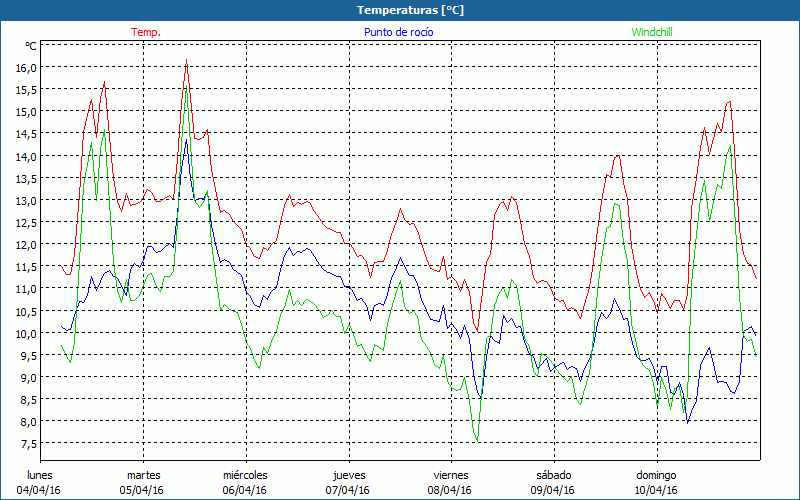Image resolution: width=800 pixels, height=500 pixels.
Task: Select the 10,0 y-axis tick label
Action: tap(25, 332)
